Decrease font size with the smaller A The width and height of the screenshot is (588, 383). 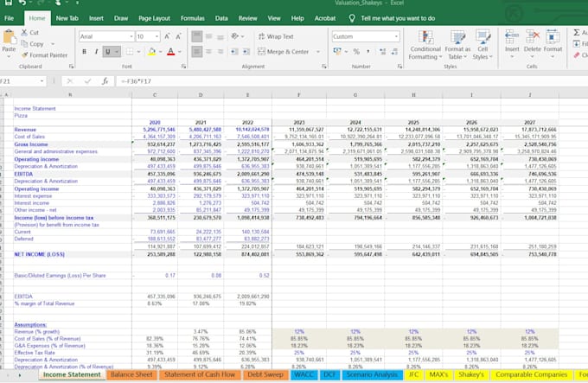click(178, 36)
